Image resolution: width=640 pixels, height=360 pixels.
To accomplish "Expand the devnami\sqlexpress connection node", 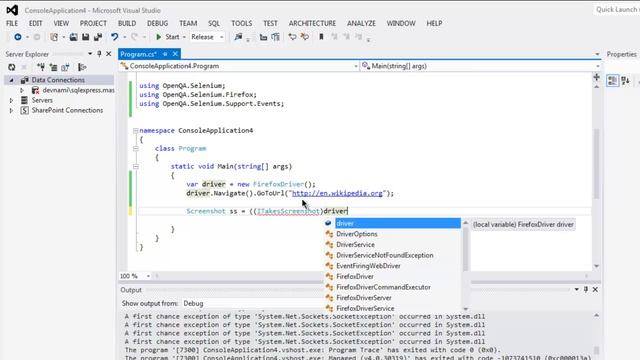I will click(x=22, y=90).
